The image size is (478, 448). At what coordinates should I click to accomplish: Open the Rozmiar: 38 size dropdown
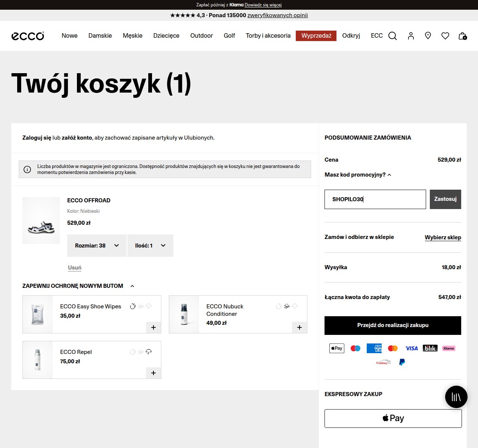97,246
